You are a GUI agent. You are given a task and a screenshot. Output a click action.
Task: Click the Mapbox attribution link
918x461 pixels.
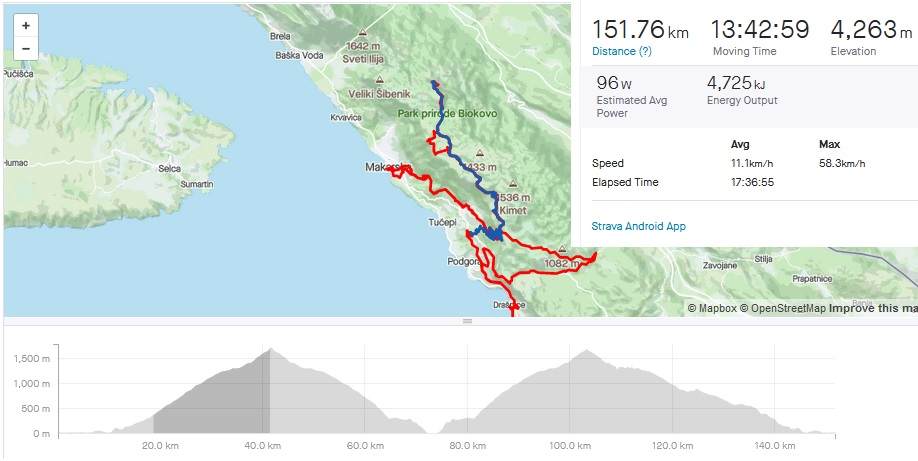click(712, 308)
